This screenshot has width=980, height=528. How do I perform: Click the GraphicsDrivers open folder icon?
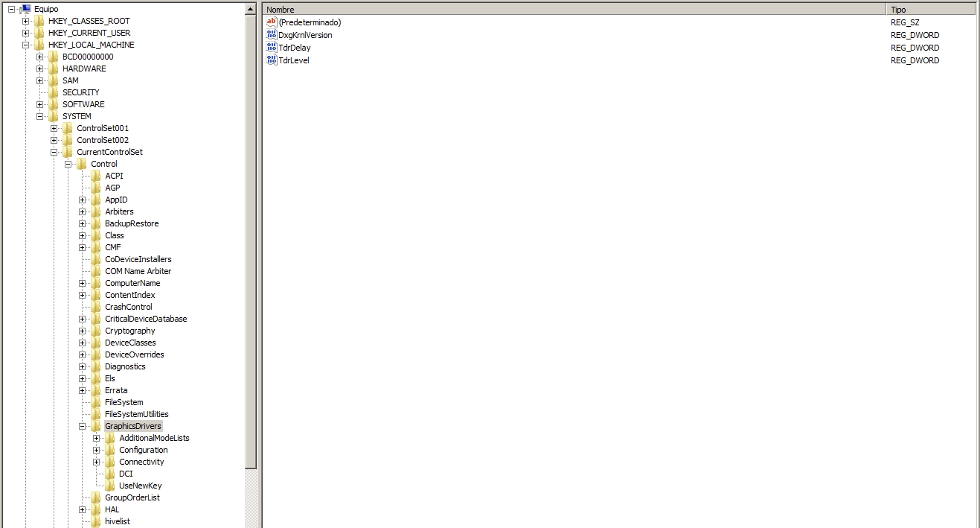point(96,426)
